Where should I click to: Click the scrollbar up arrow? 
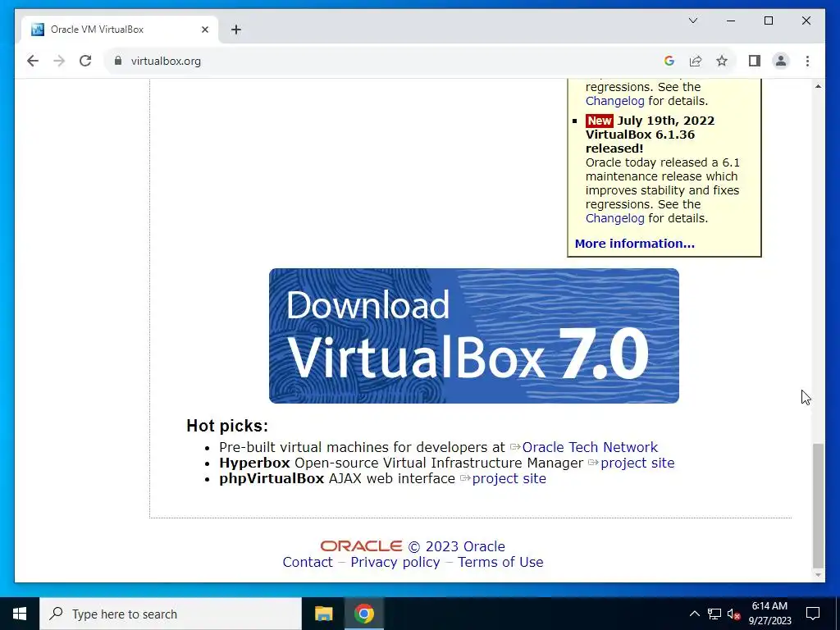818,86
